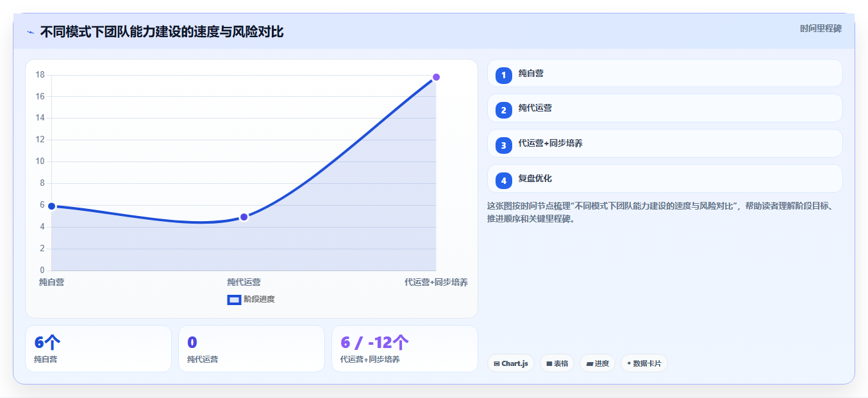Click the 代运营+同步培养 data point on chart

point(436,77)
